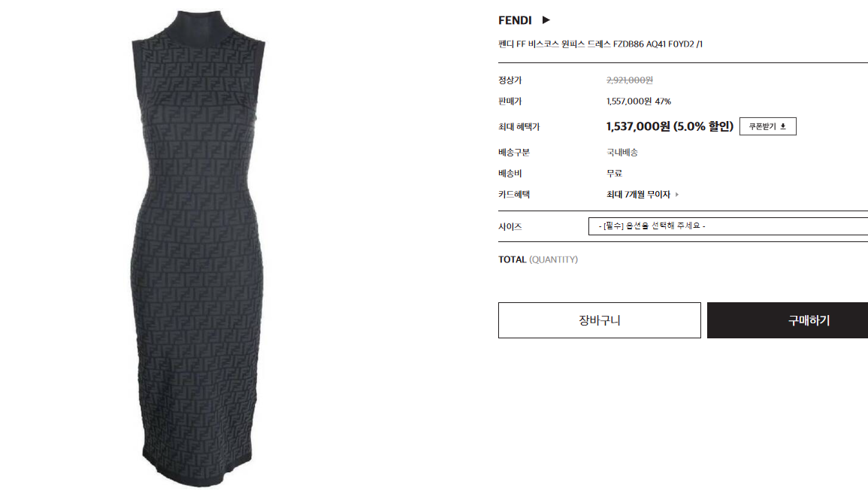Click the 국내배송 shipping type text
The height and width of the screenshot is (500, 868).
coord(622,153)
